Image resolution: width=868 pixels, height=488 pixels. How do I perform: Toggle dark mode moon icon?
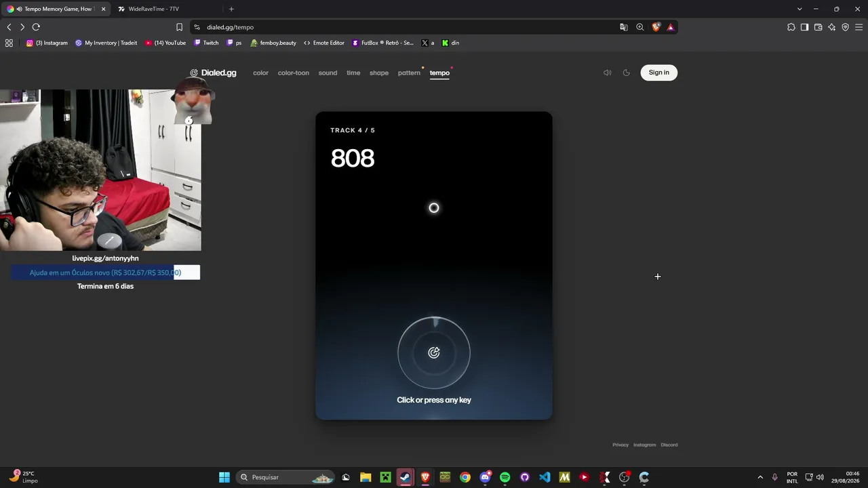coord(627,73)
